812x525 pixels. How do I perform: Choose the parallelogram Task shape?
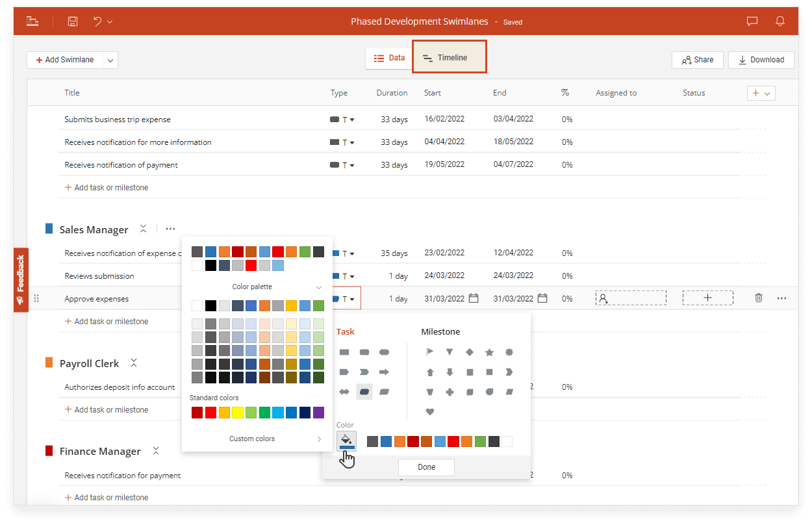point(383,392)
